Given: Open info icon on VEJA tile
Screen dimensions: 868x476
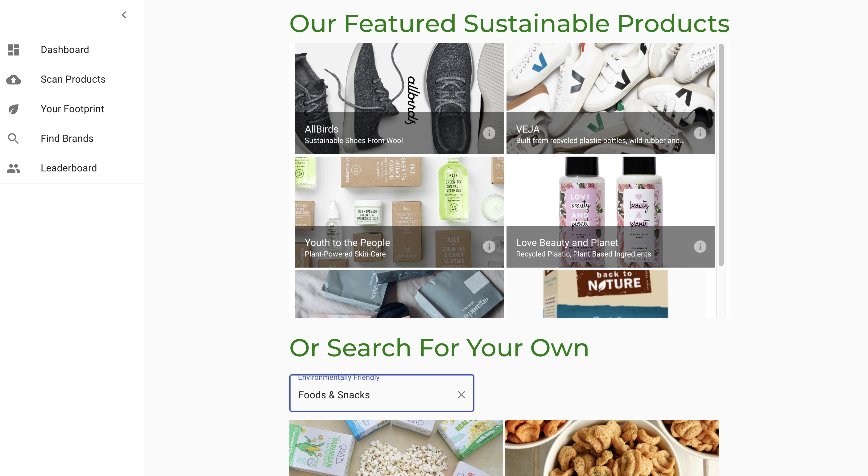Looking at the screenshot, I should tap(700, 133).
